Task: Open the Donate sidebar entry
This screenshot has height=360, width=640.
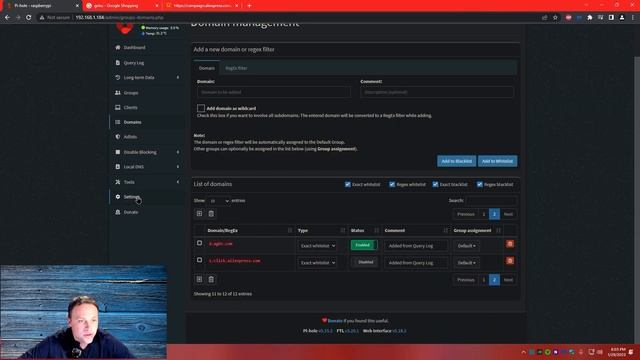Action: tap(131, 212)
